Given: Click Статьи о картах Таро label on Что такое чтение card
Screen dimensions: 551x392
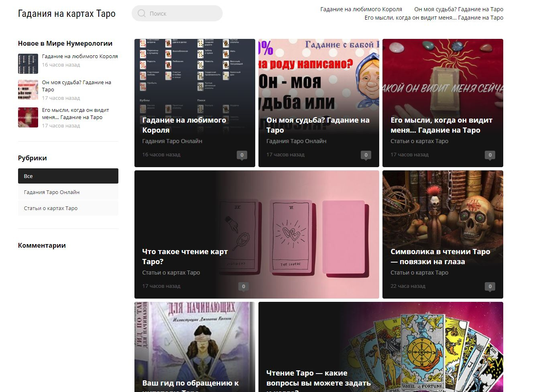Looking at the screenshot, I should click(x=171, y=273).
